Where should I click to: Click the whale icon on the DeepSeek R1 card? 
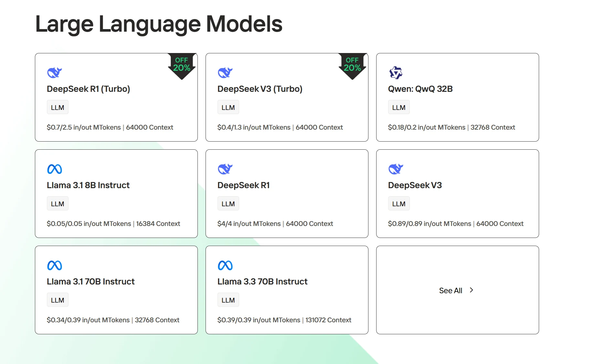225,169
